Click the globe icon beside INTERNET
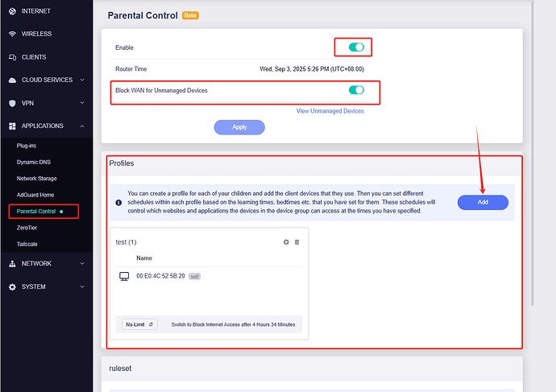Viewport: 556px width, 392px height. click(12, 11)
